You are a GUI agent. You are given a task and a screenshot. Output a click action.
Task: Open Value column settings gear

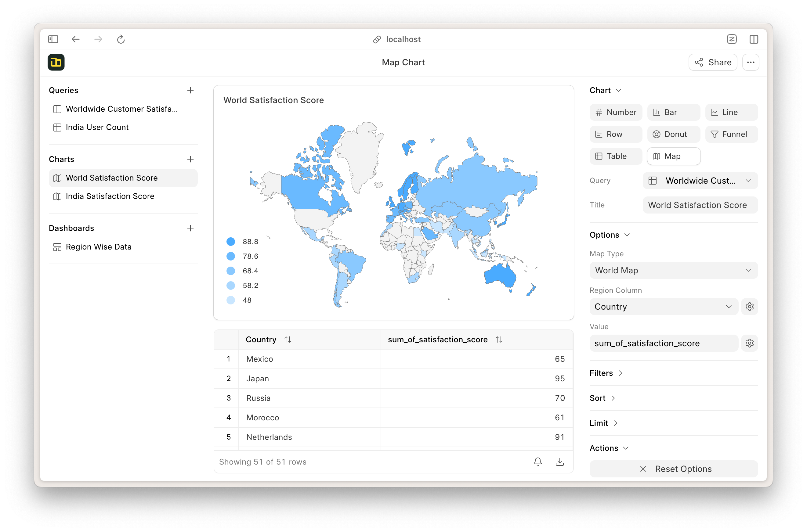coord(749,343)
